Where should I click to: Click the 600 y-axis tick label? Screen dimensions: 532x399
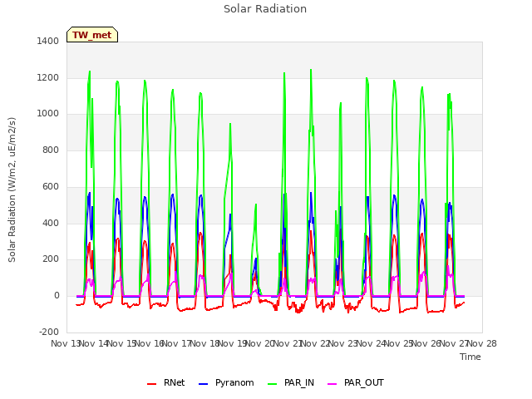(51, 186)
